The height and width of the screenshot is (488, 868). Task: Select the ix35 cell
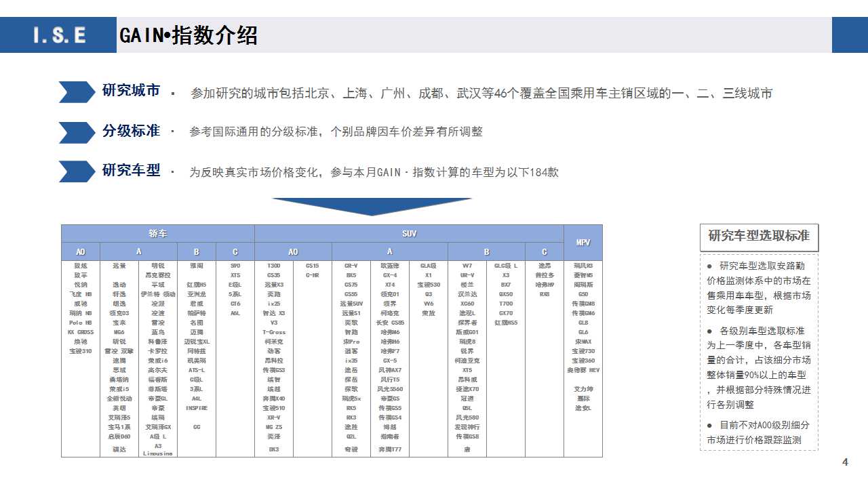pyautogui.click(x=351, y=361)
